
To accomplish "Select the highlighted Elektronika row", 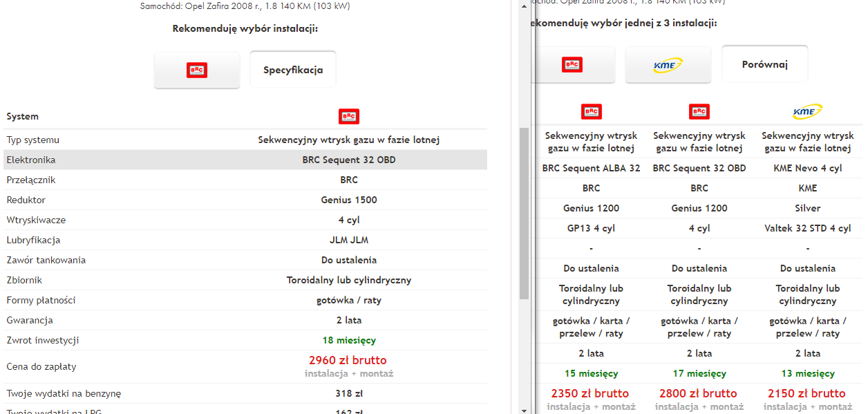I will [245, 160].
